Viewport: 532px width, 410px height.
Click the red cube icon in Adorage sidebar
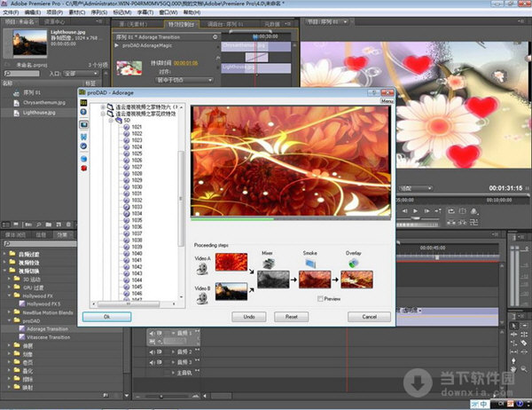coord(84,168)
